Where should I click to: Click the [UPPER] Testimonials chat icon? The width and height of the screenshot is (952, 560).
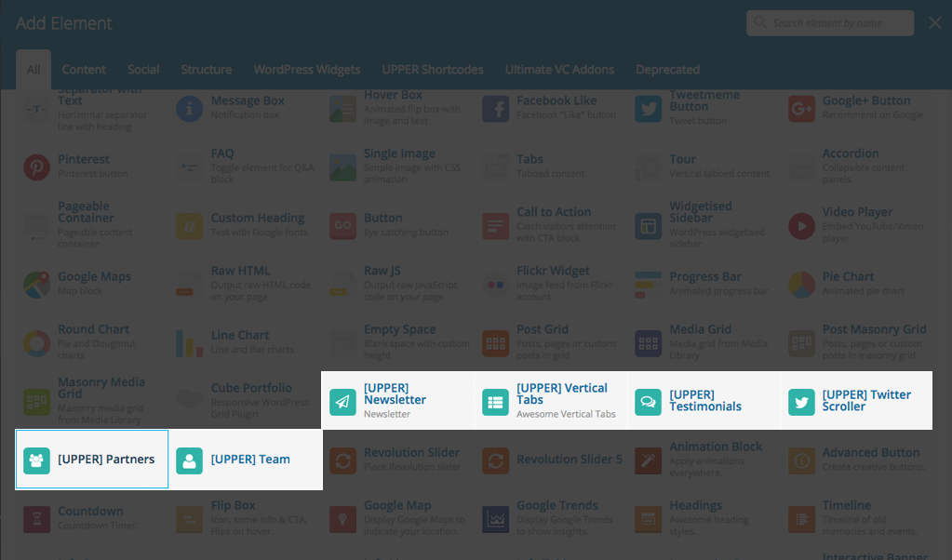(649, 402)
